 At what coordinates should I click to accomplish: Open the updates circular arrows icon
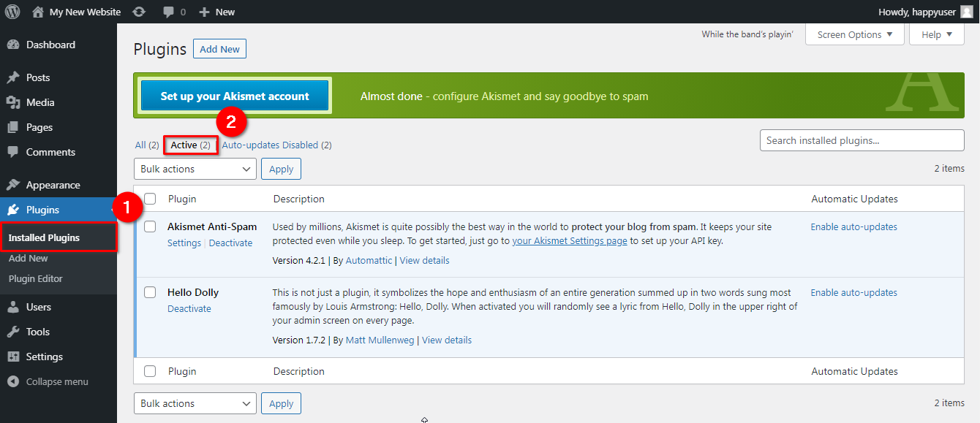139,12
